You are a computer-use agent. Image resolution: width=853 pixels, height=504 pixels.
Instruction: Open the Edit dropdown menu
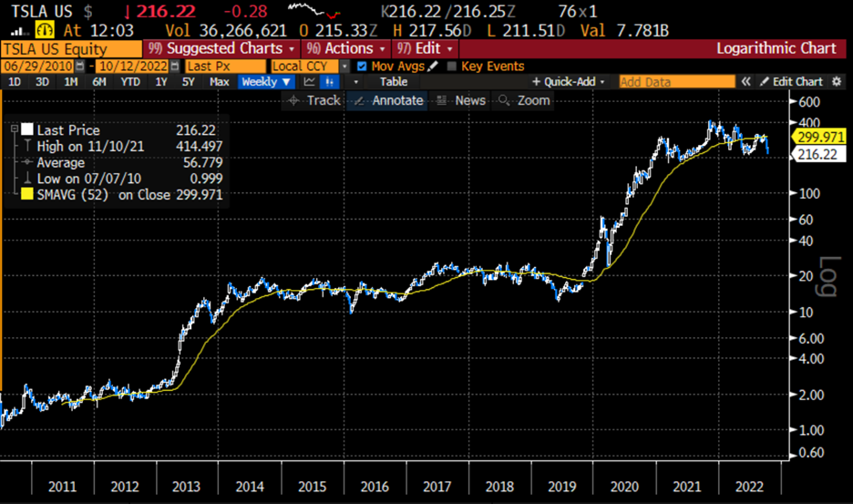coord(425,49)
